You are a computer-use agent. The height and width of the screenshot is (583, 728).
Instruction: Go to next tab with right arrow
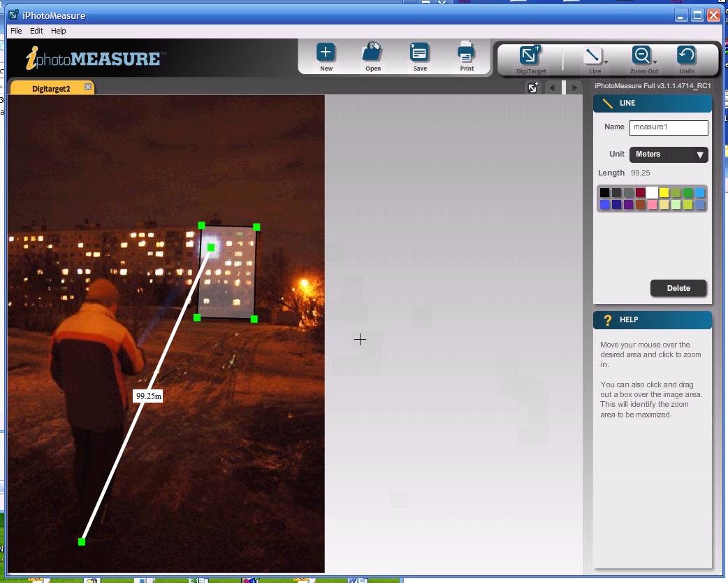tap(574, 87)
